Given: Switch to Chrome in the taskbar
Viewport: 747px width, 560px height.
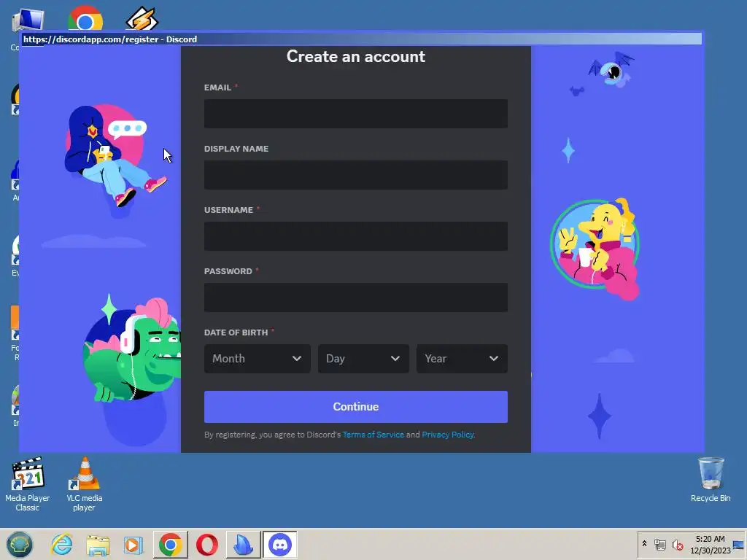Looking at the screenshot, I should coord(171,544).
